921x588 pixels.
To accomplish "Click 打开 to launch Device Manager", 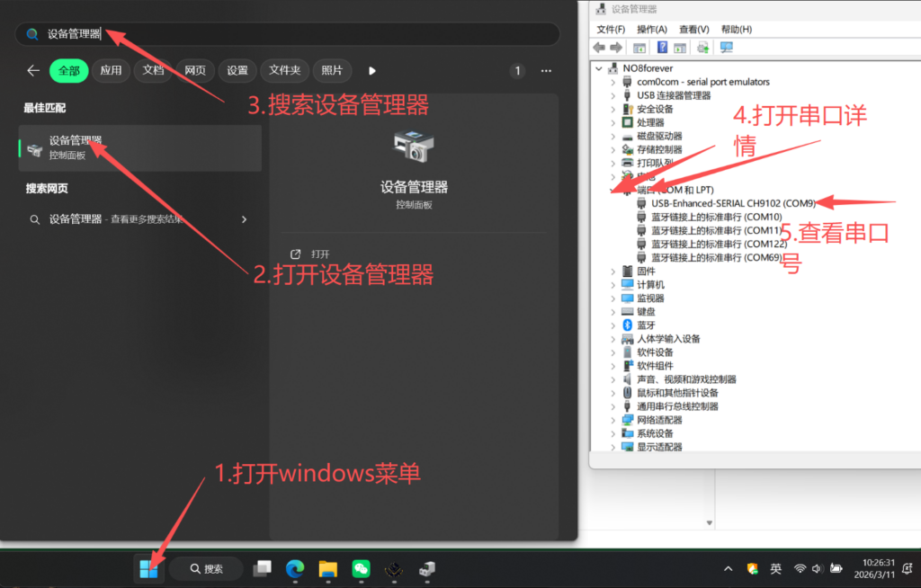I will 319,254.
